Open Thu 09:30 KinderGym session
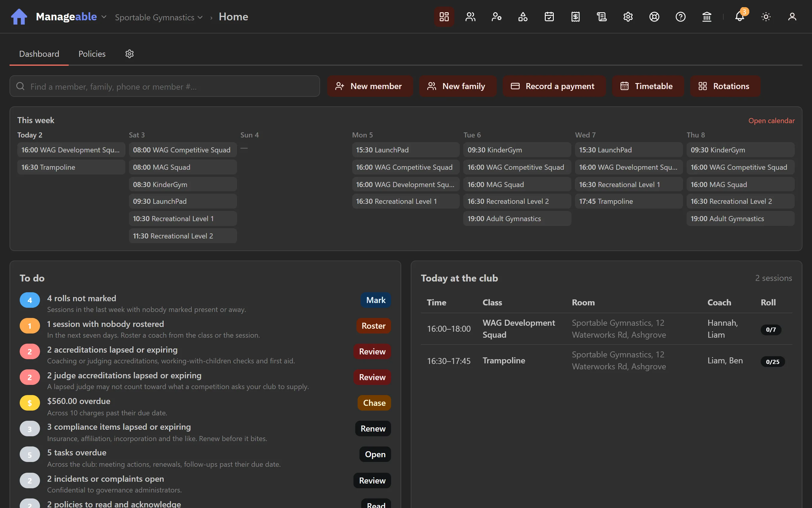812x508 pixels. pos(740,150)
